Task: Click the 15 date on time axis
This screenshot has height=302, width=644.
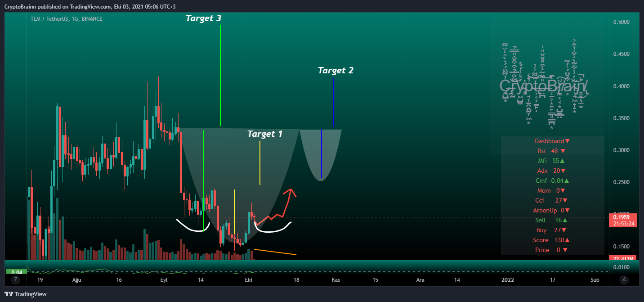Action: pyautogui.click(x=375, y=279)
